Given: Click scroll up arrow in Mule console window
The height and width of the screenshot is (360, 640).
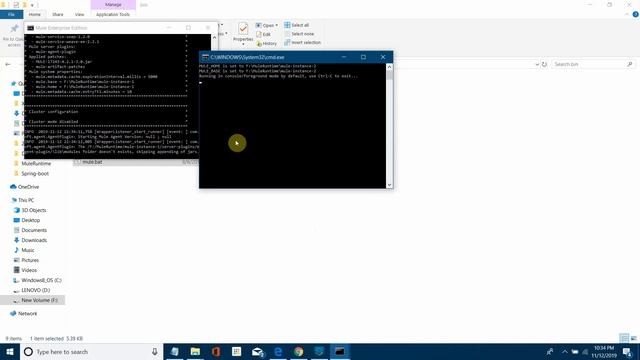Looking at the screenshot, I should 214,38.
